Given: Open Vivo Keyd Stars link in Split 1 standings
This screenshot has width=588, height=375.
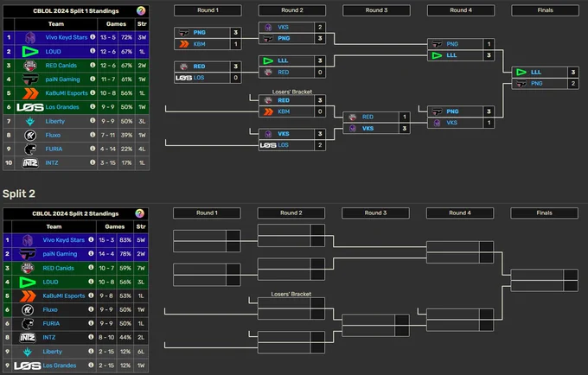Looking at the screenshot, I should (67, 37).
